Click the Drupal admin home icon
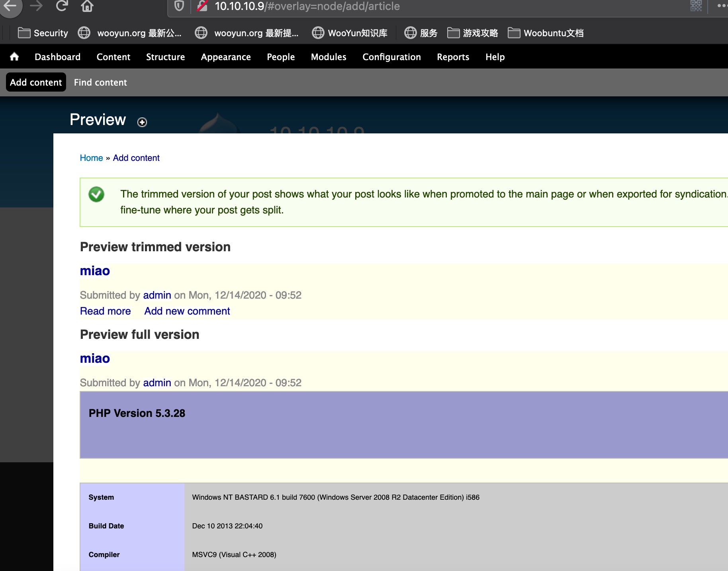Image resolution: width=728 pixels, height=571 pixels. [x=14, y=57]
